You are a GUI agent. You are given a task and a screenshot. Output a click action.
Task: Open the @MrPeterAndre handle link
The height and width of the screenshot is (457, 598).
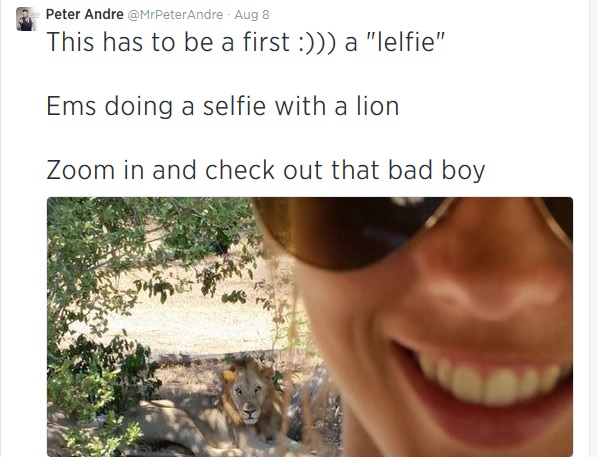[x=175, y=15]
